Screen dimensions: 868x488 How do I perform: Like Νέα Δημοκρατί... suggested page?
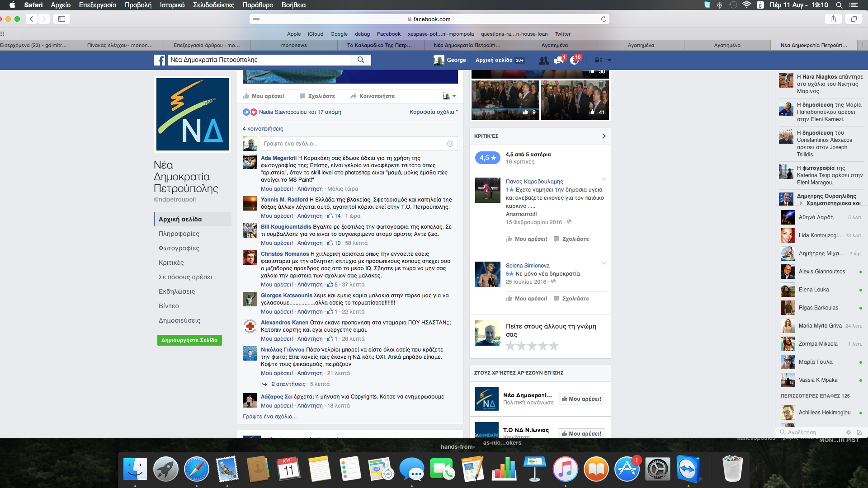coord(581,399)
